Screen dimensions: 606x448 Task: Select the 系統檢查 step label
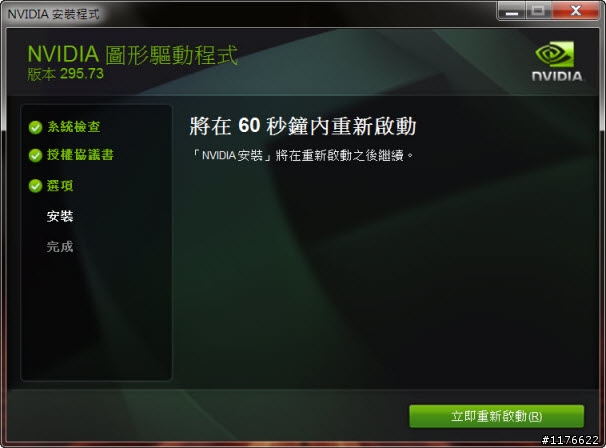coord(73,127)
